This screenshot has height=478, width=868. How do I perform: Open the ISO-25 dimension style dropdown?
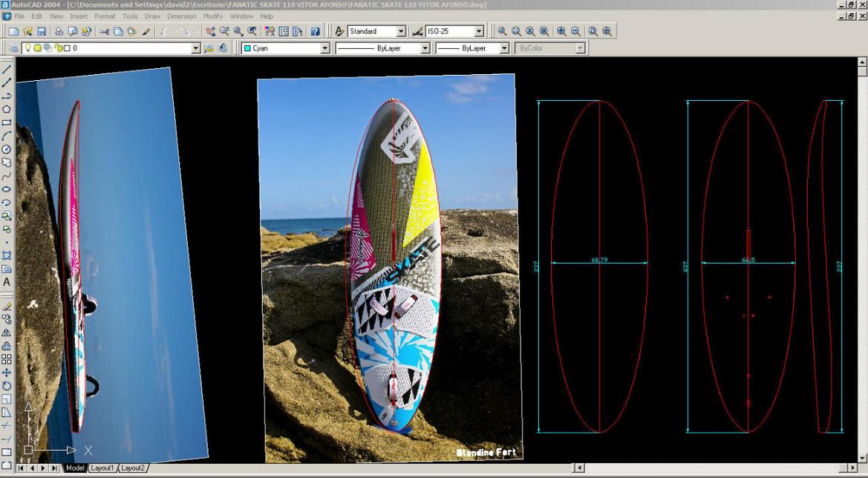[x=480, y=31]
